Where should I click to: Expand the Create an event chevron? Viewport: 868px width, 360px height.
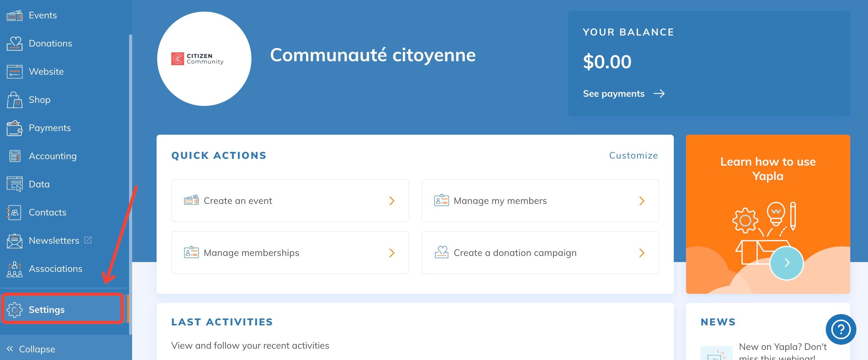[391, 201]
